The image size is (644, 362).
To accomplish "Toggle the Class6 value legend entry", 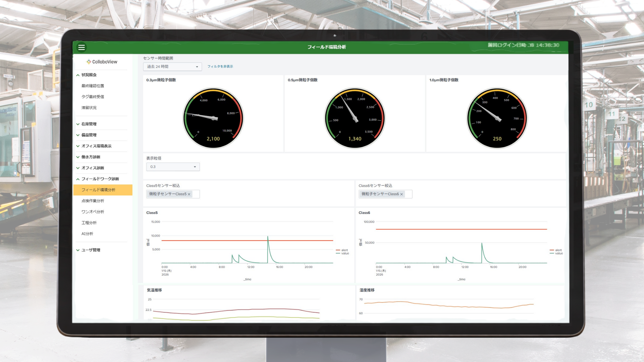I will pyautogui.click(x=558, y=253).
